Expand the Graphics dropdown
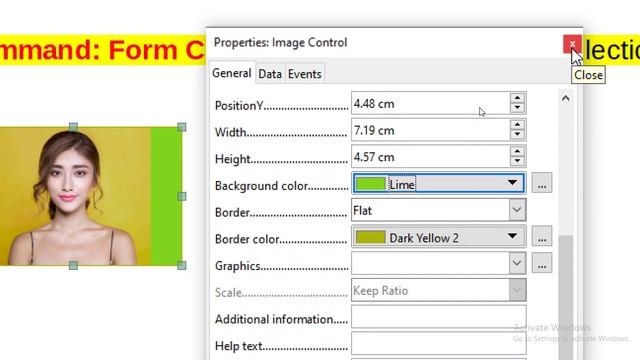The image size is (640, 360). 517,263
